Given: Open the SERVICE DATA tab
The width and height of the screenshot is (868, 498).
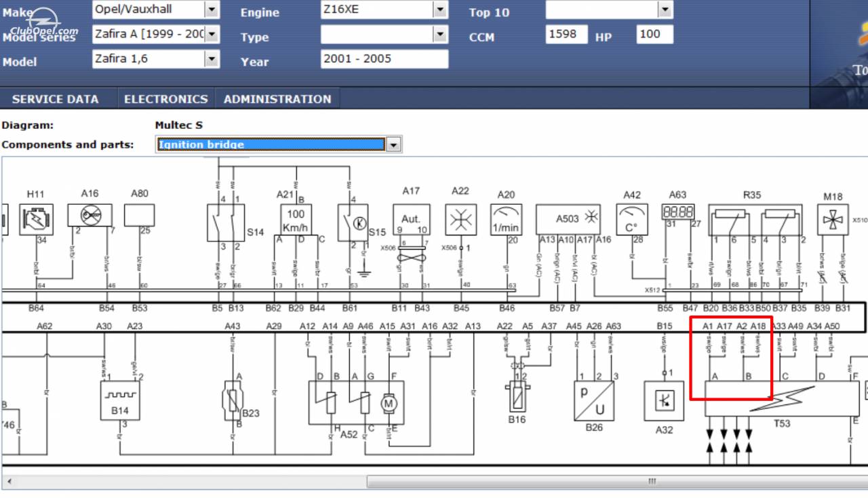Looking at the screenshot, I should tap(55, 99).
